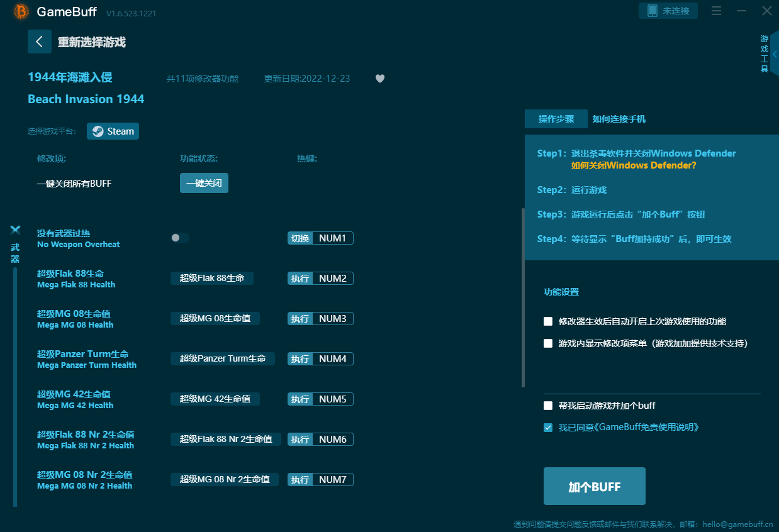Viewport: 779px width, 532px height.
Task: Apply 超级Flak 88生命 function button
Action: pos(212,278)
